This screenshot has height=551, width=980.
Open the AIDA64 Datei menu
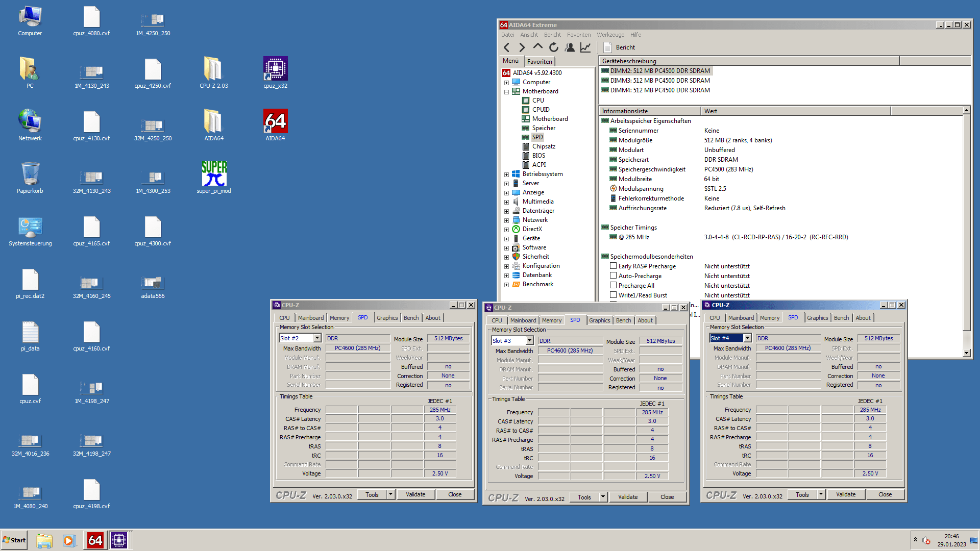(x=507, y=35)
